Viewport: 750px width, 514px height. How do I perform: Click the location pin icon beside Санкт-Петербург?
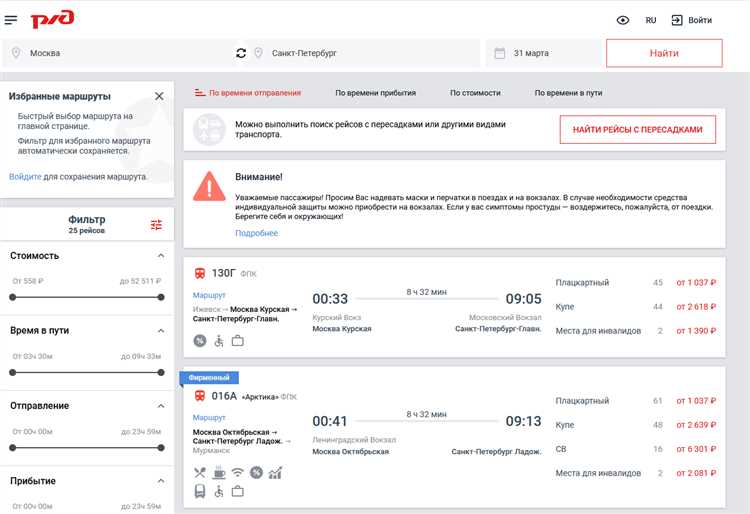258,53
